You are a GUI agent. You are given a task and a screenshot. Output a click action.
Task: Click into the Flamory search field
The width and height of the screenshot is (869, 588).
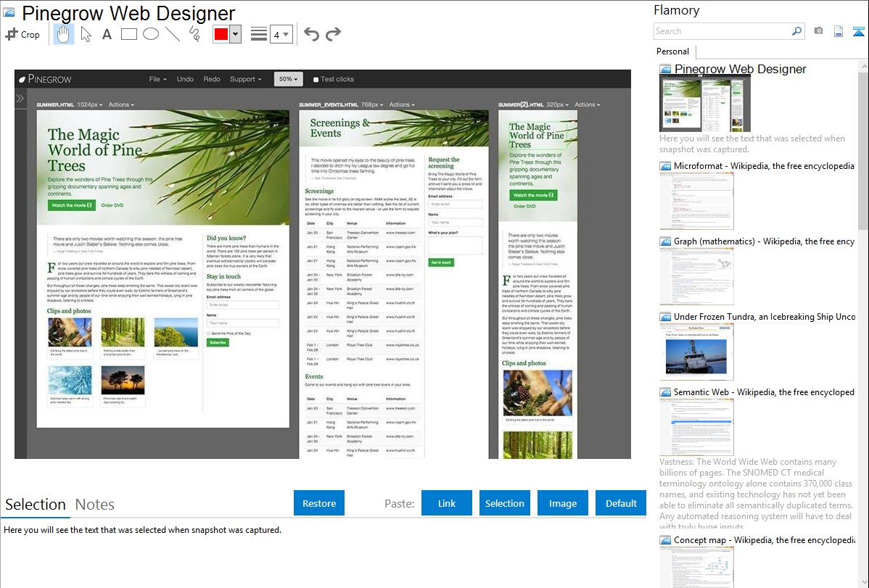(722, 31)
